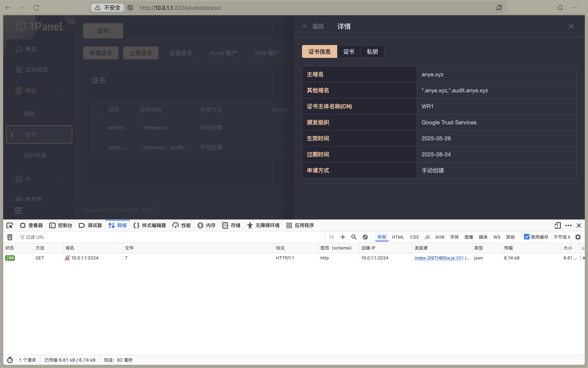Open 应用商店 in the sidebar
The image size is (588, 368).
tap(39, 70)
